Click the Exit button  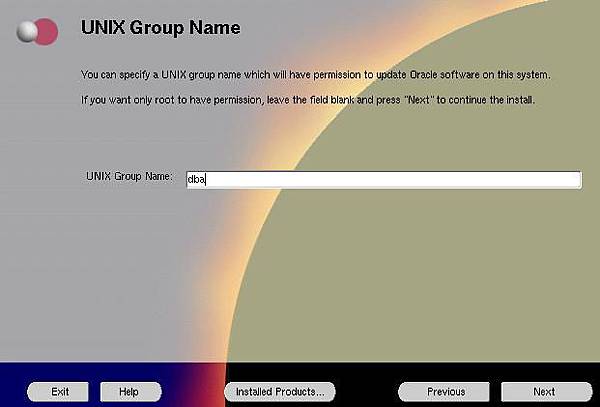click(58, 392)
